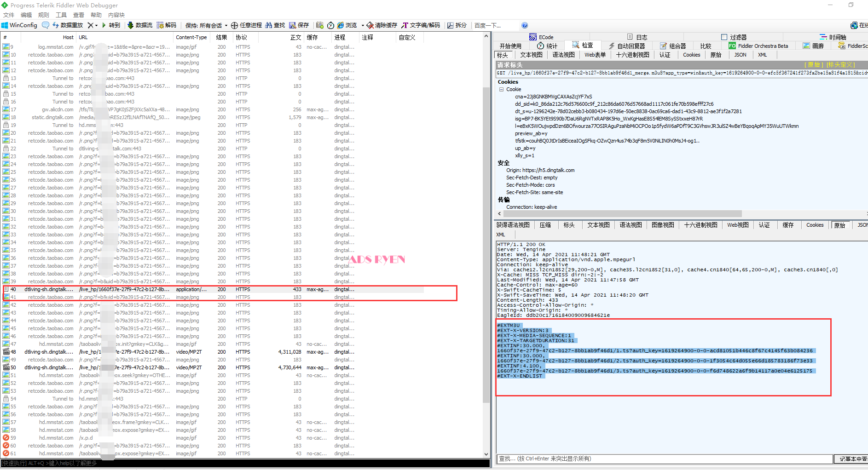Switch to the Fiddler Orchestra Beta tab

[x=758, y=46]
